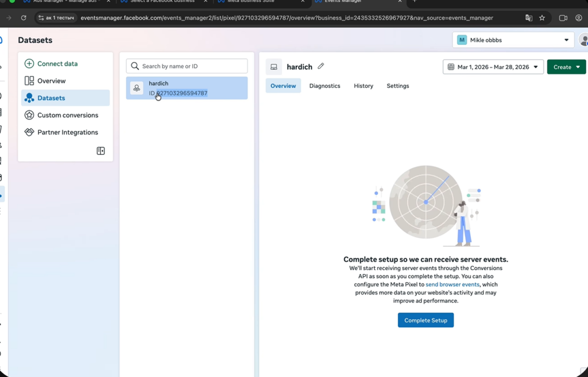
Task: Click the Complete Setup button
Action: (x=425, y=320)
